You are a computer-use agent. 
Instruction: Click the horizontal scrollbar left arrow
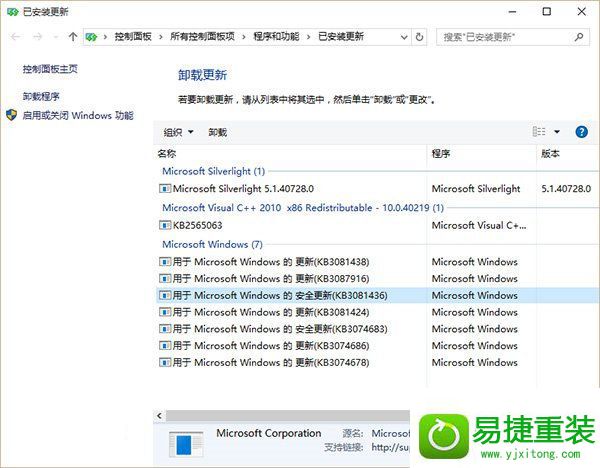click(160, 416)
